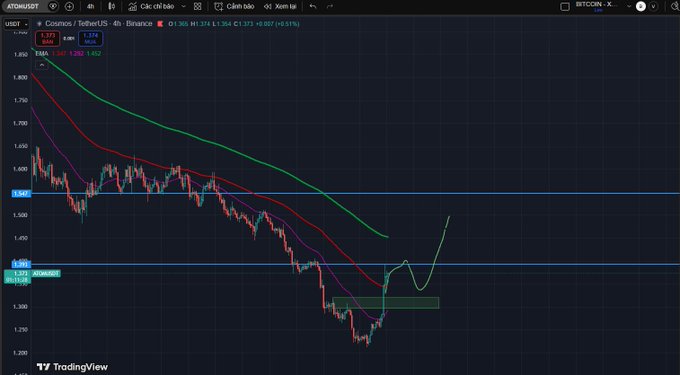Click the spread value 0.001 between buy/sell
The width and height of the screenshot is (680, 375).
[69, 39]
